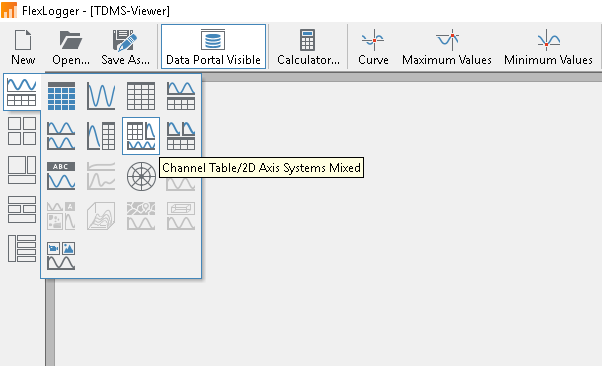This screenshot has height=366, width=602.
Task: Toggle Data Portal Visible
Action: point(213,47)
